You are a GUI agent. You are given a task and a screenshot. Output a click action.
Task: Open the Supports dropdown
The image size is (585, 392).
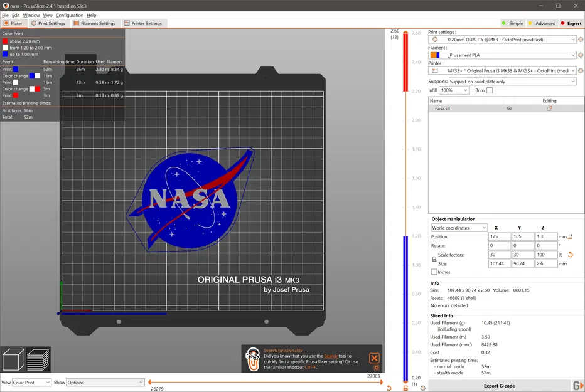pos(512,82)
